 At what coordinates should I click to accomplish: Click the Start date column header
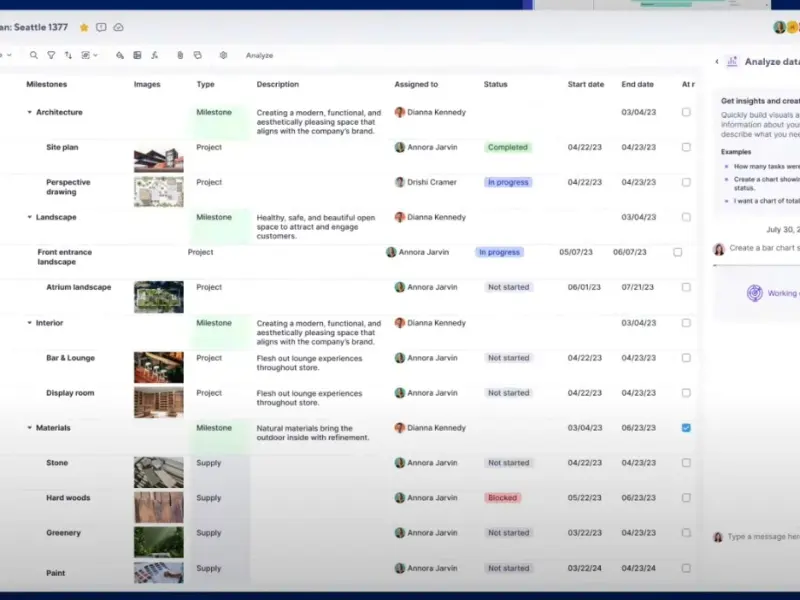[585, 85]
